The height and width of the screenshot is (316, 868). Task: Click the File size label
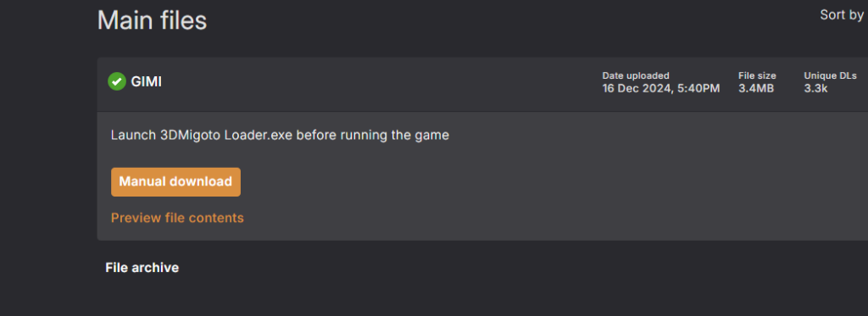(x=757, y=75)
